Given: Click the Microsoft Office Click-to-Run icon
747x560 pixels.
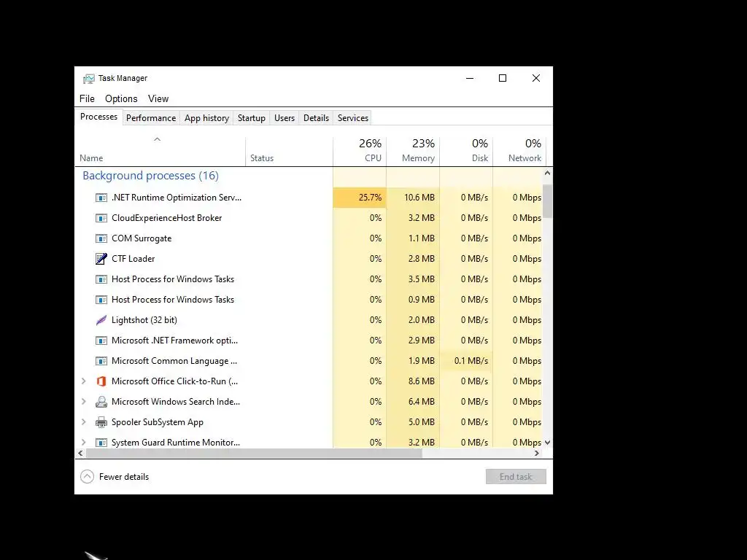Looking at the screenshot, I should 101,381.
